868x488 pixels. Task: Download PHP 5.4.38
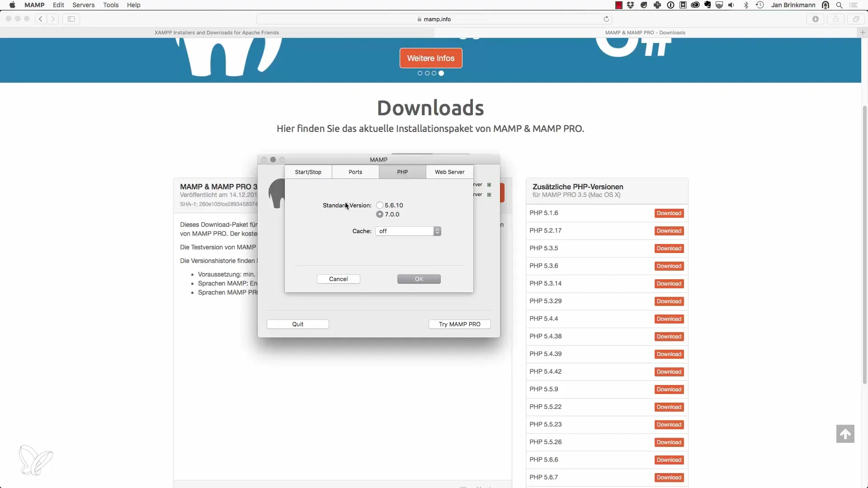[669, 337]
